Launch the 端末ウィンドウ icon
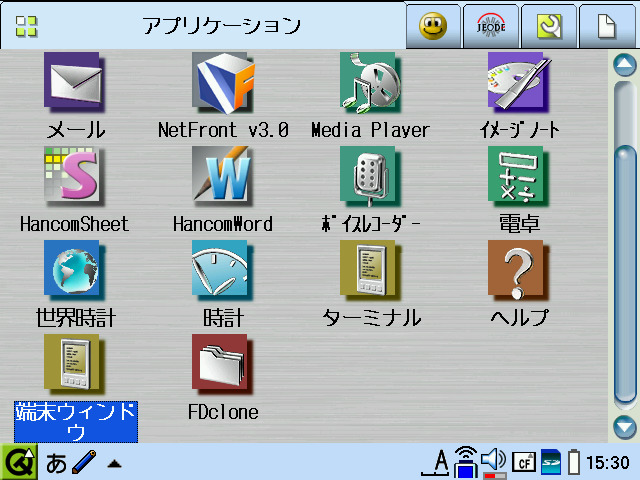This screenshot has height=480, width=640. click(74, 364)
